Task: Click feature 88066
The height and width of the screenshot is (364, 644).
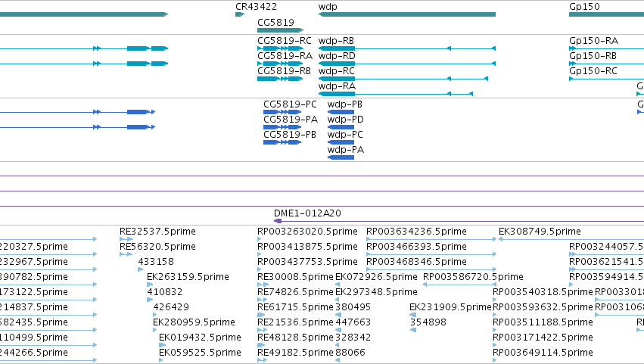Action: [x=350, y=353]
